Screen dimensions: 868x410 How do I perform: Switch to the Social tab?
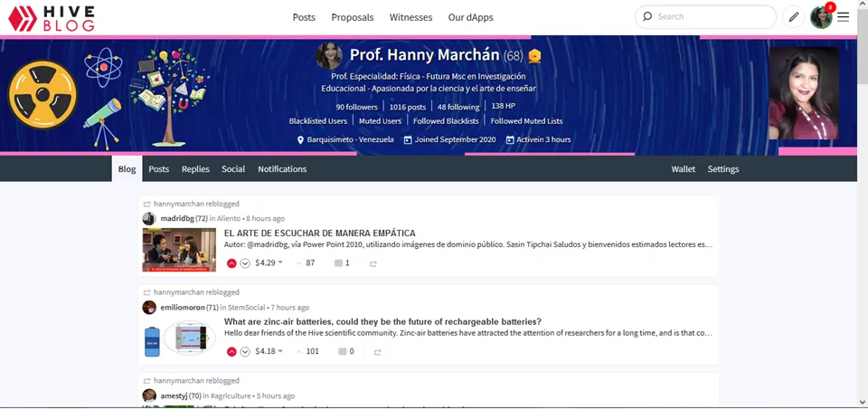click(x=233, y=169)
